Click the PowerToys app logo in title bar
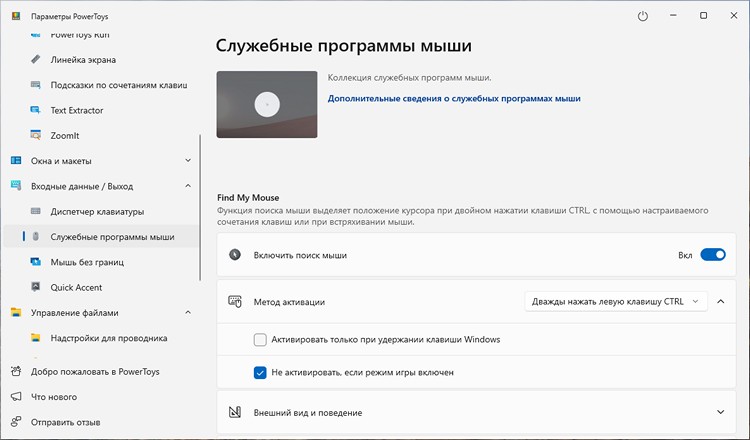Screen dimensions: 750x440 click(x=16, y=16)
